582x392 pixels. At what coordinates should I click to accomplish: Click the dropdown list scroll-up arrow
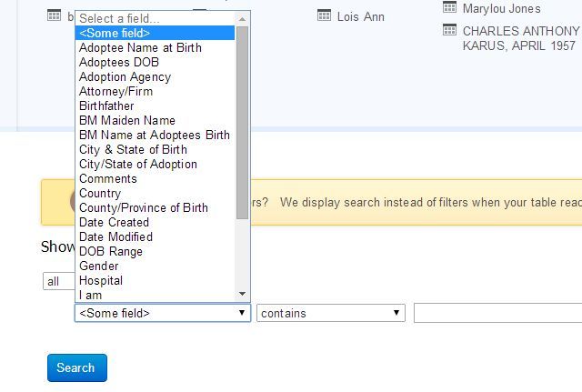tap(243, 18)
